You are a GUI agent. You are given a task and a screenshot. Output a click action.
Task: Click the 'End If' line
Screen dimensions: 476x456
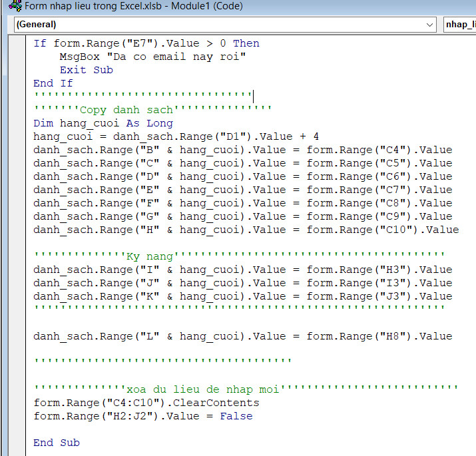pyautogui.click(x=53, y=83)
